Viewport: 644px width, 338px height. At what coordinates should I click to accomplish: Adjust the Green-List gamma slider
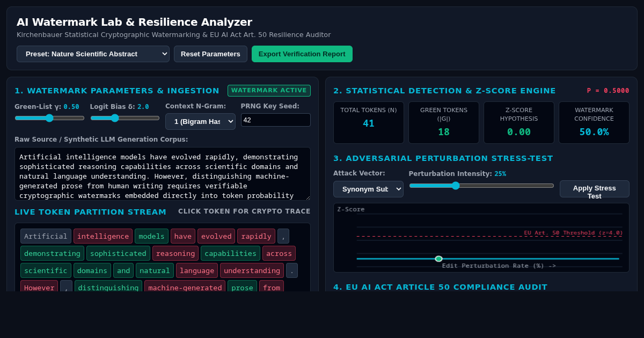(x=49, y=118)
